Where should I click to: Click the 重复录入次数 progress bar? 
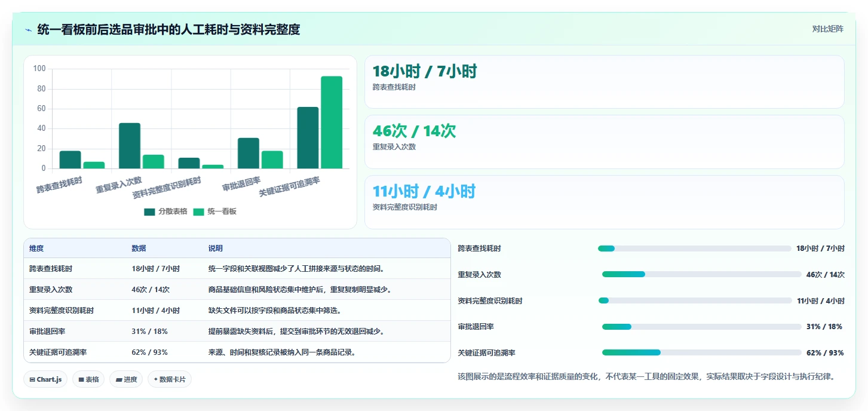[701, 274]
